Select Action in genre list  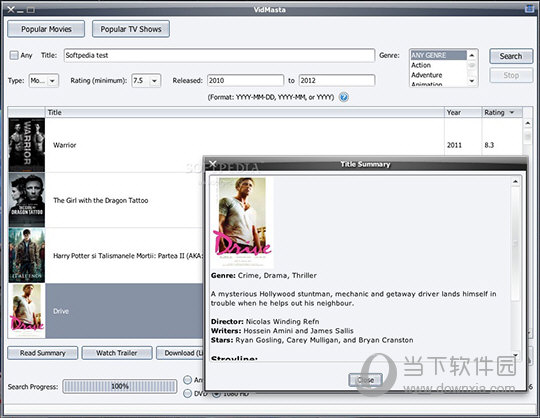(x=438, y=65)
